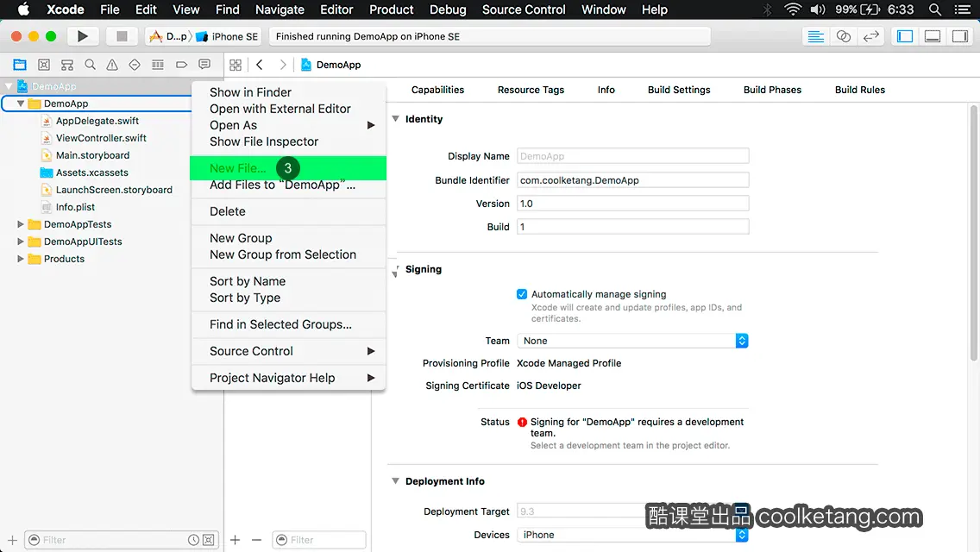Viewport: 980px width, 552px height.
Task: Click the Bundle Identifier field
Action: 632,180
